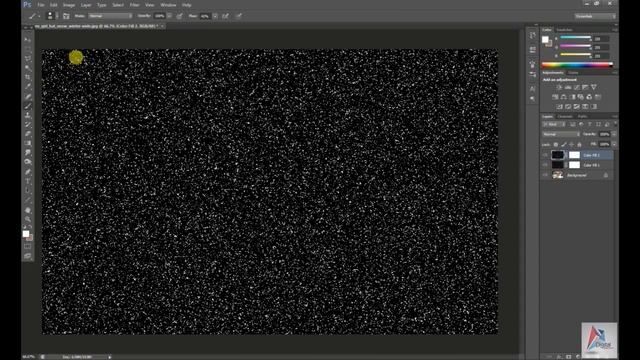Enable airbrush-style build-up in options bar
640x360 pixels.
225,16
